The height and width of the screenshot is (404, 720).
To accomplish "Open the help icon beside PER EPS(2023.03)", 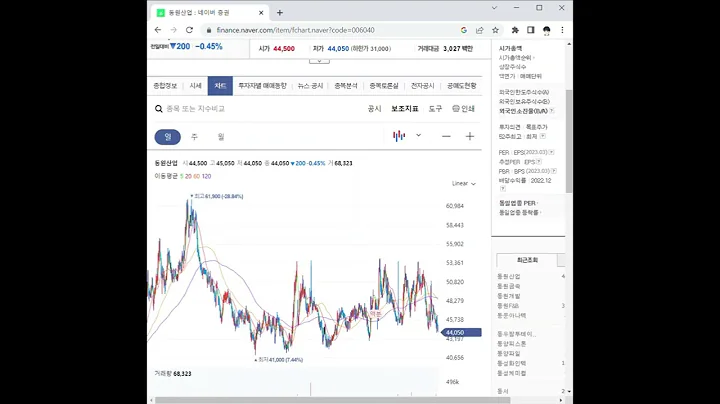I will pyautogui.click(x=551, y=152).
